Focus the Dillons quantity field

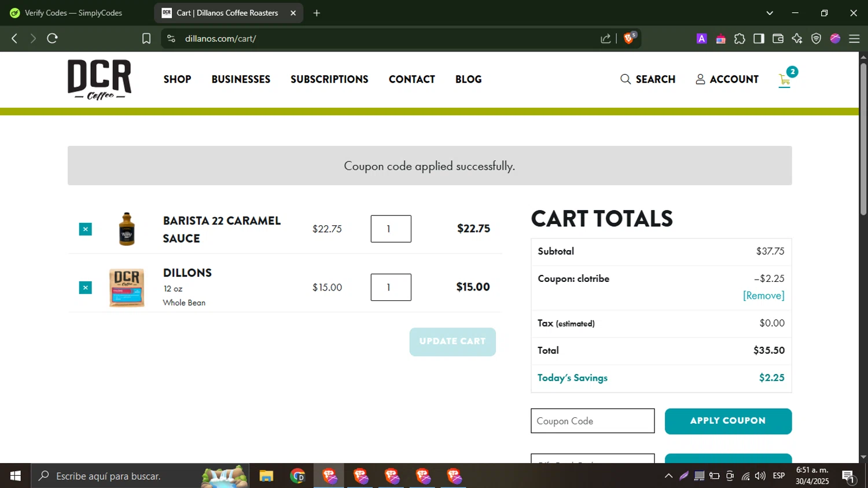[x=391, y=287]
